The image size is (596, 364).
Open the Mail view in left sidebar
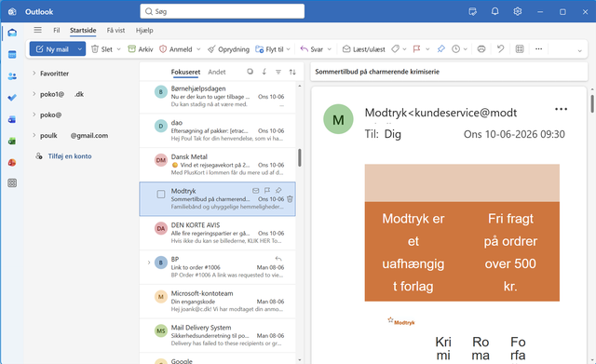[12, 33]
